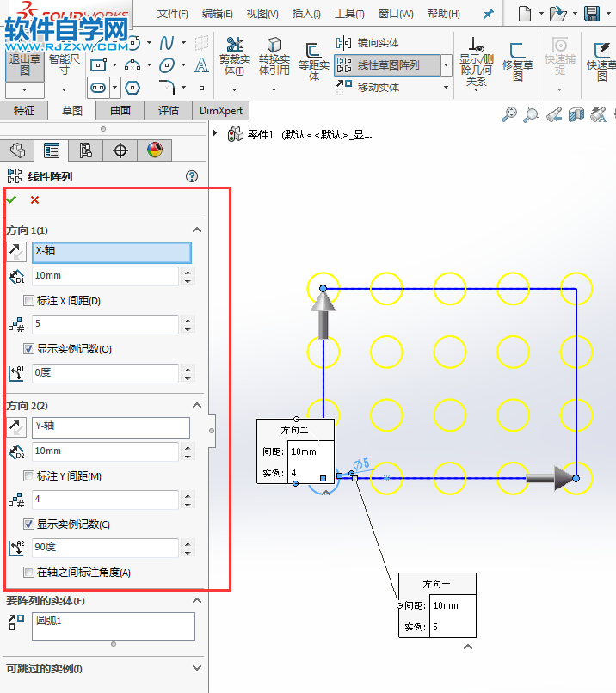Toggle direction 2 显示实例记数(C) checkbox
Viewport: 616px width, 693px height.
[x=28, y=524]
